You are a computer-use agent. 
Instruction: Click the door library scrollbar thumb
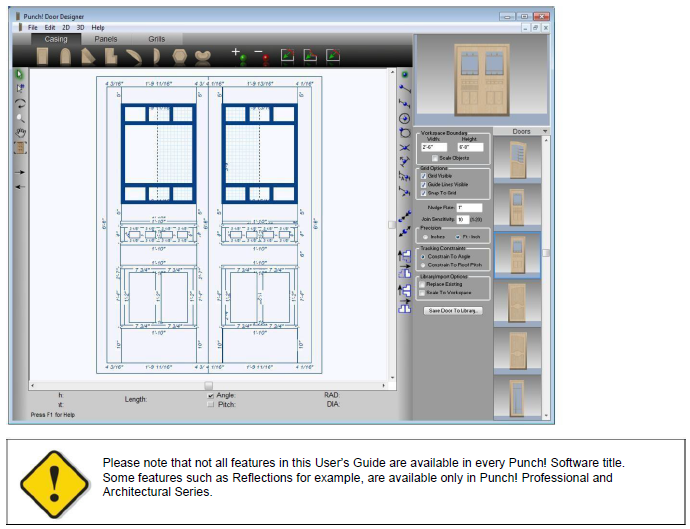546,253
